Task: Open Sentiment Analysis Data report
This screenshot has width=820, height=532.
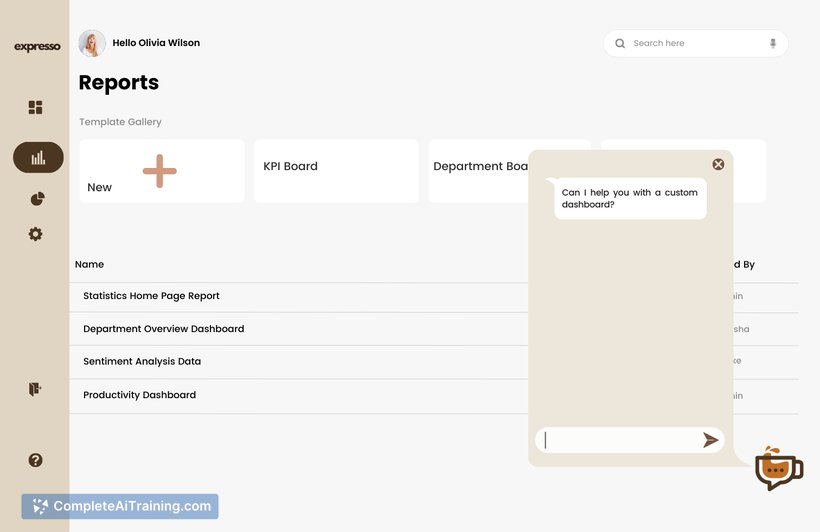Action: (x=142, y=361)
